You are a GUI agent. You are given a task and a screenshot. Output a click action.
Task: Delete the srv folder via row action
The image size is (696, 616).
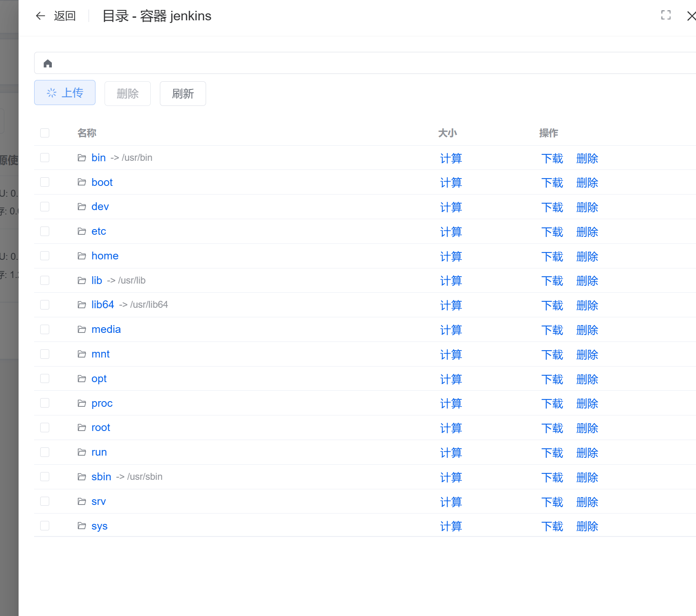[587, 502]
